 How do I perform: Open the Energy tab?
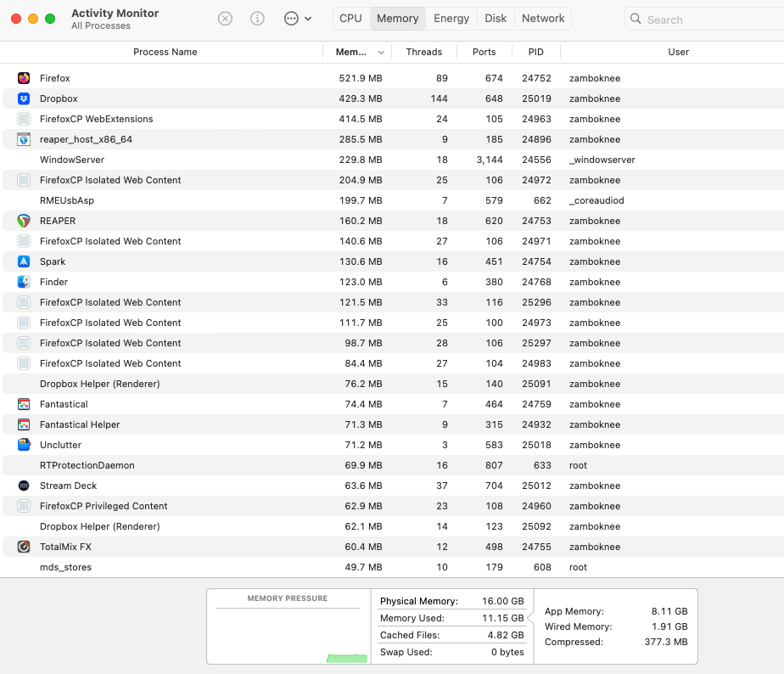point(451,19)
